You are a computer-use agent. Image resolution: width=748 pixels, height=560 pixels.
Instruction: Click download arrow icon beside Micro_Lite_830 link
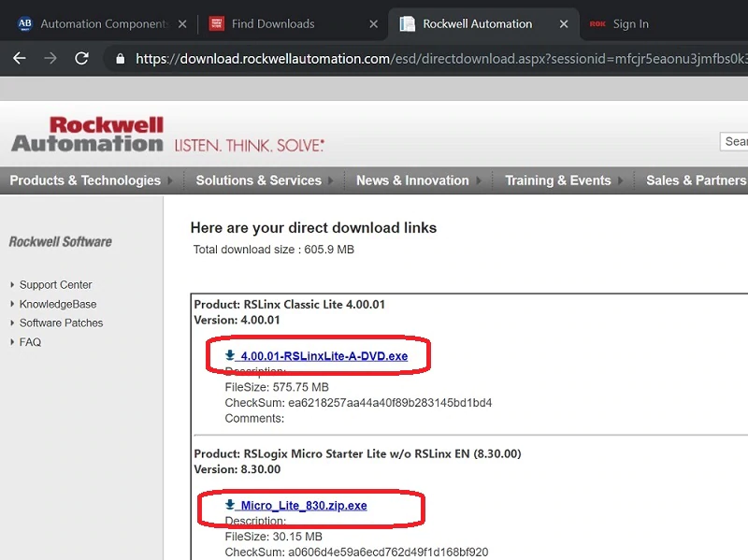click(x=230, y=504)
